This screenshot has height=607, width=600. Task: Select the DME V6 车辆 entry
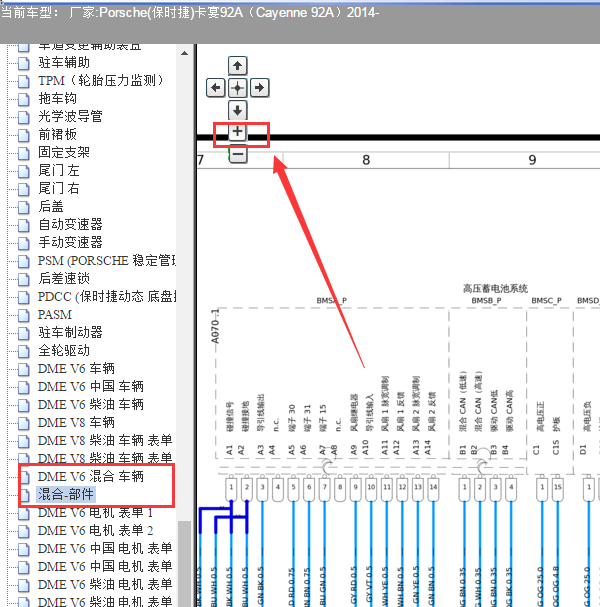pyautogui.click(x=76, y=369)
